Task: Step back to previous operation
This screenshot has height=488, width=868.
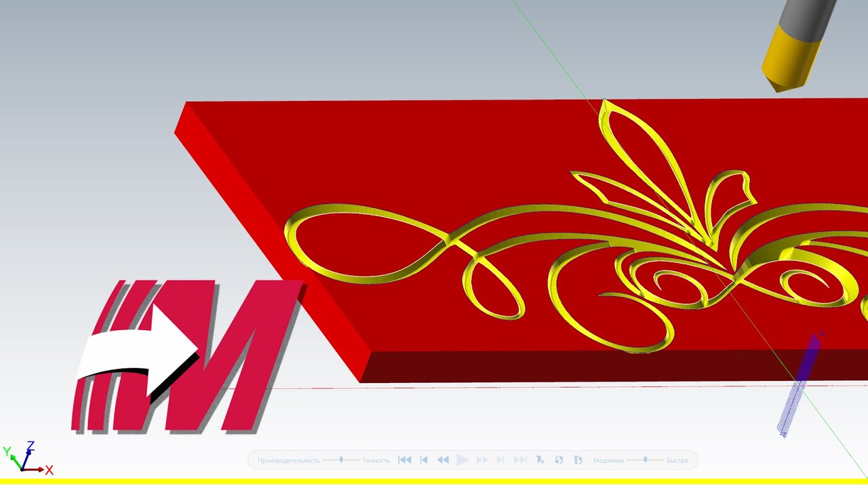Action: click(424, 460)
